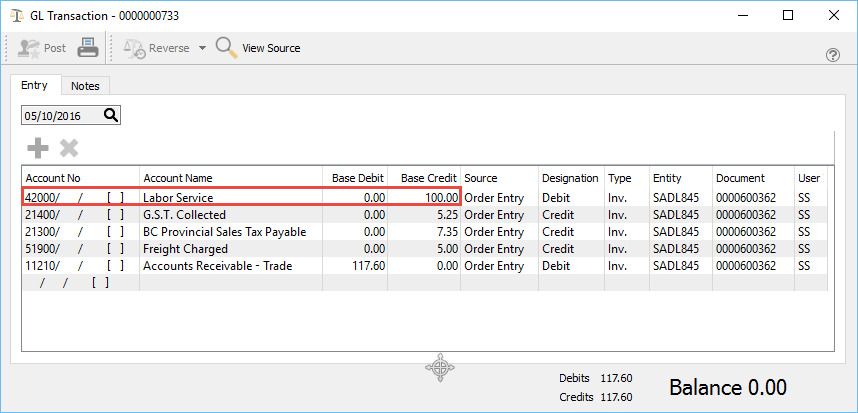Click the 7.35 credit value
The height and width of the screenshot is (413, 858).
tap(448, 232)
